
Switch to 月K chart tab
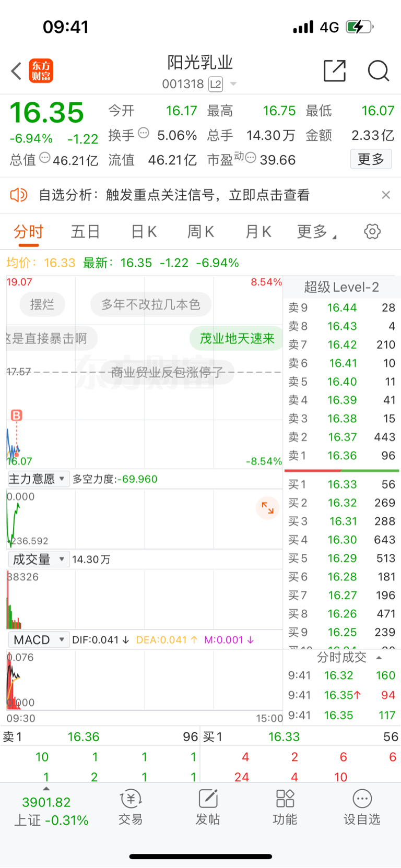[x=258, y=231]
